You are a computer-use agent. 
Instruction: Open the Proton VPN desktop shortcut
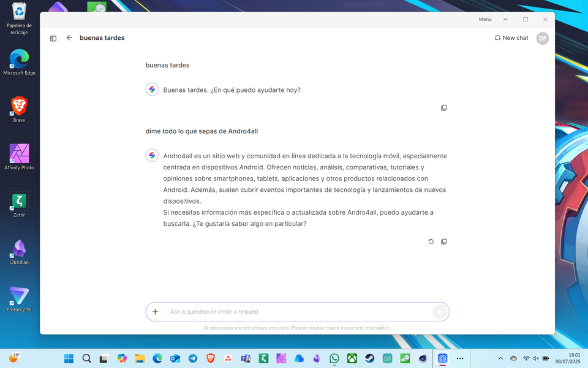(x=19, y=299)
